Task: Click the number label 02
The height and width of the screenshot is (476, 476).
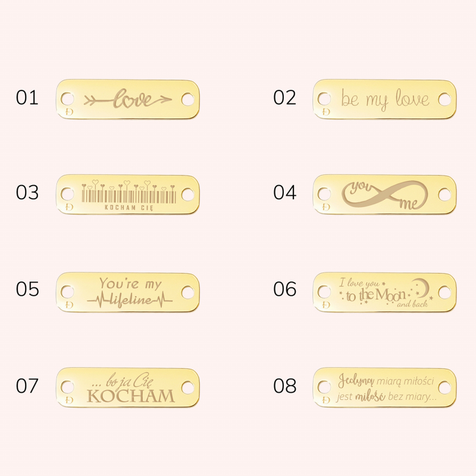Action: [284, 98]
